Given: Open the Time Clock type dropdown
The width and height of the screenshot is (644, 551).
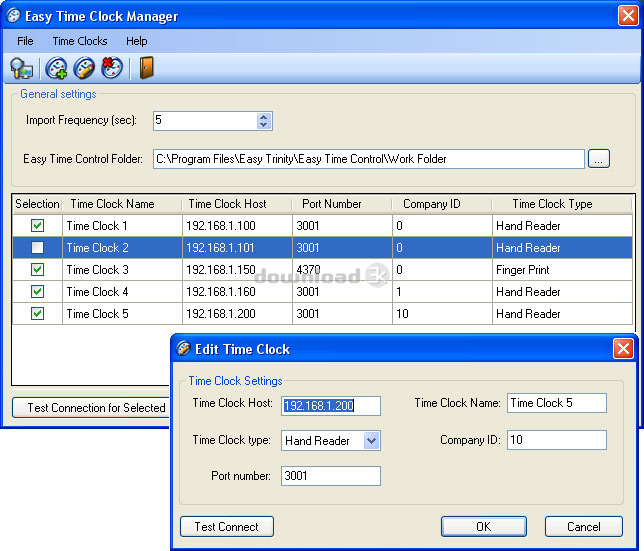Looking at the screenshot, I should click(x=371, y=441).
